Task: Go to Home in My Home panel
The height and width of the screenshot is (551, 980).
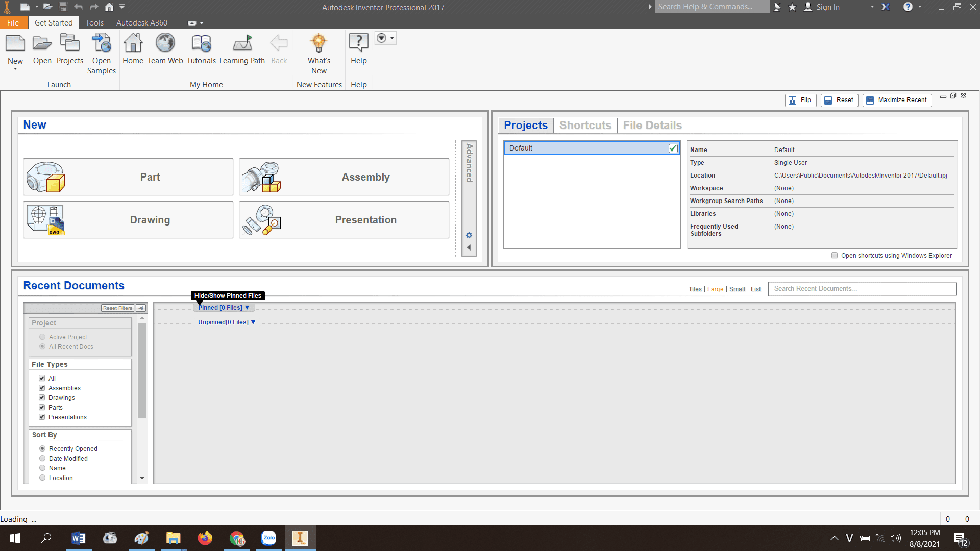Action: click(133, 44)
